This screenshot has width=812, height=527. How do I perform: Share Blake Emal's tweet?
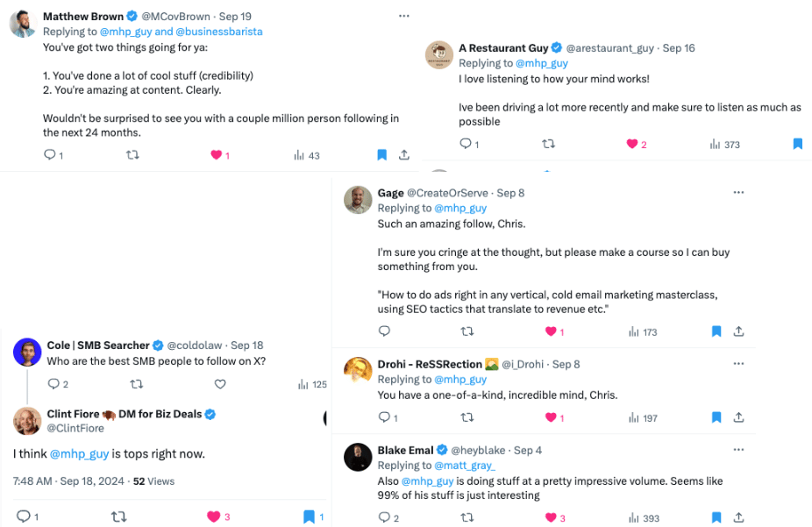click(738, 517)
